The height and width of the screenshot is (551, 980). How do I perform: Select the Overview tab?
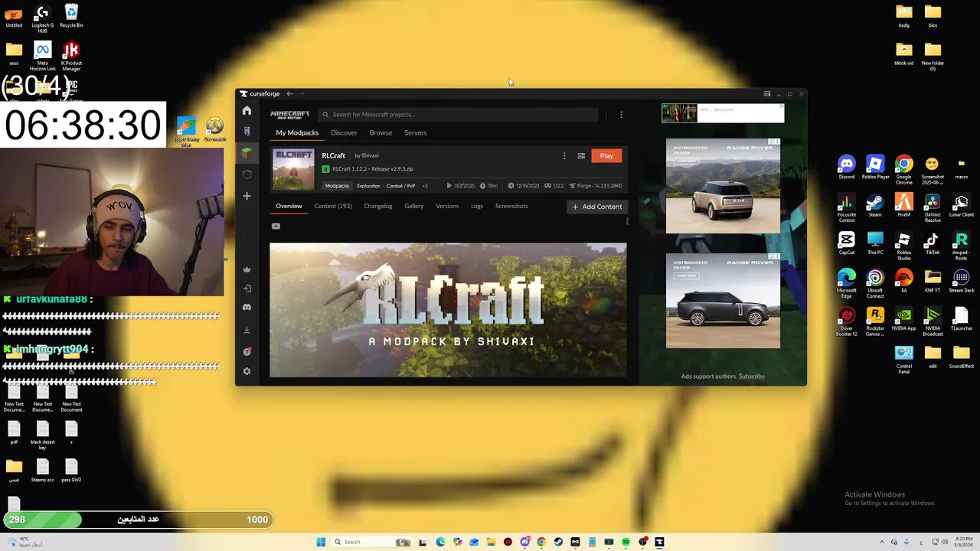click(289, 206)
